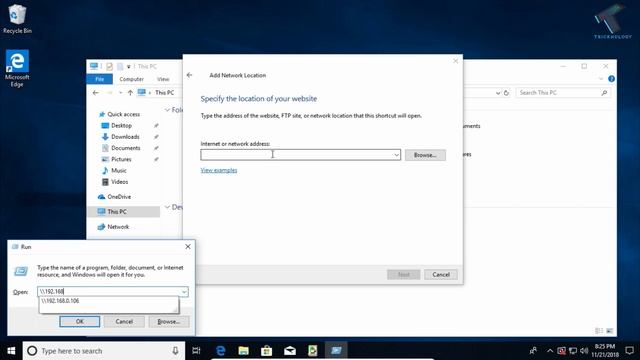Open Quick Access Toolbar customize dropdown
The width and height of the screenshot is (640, 360).
129,66
